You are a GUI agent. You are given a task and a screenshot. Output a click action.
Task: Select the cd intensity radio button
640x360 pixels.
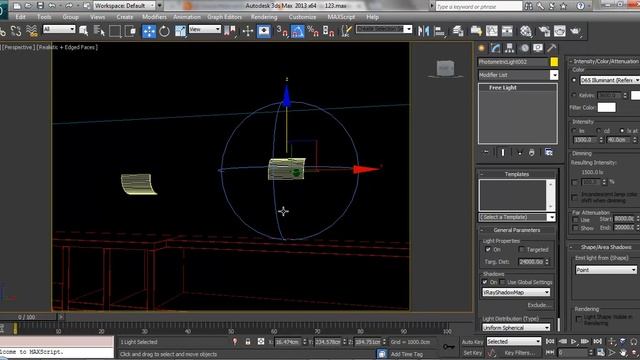coord(598,131)
